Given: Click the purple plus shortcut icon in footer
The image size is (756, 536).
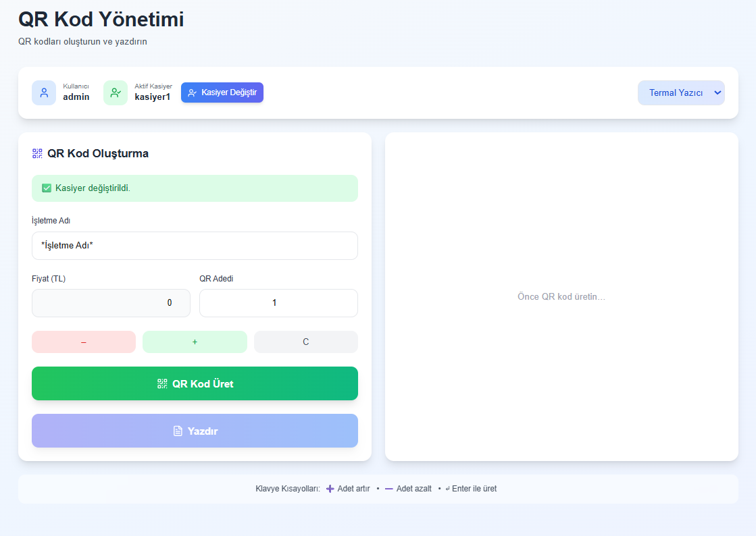Looking at the screenshot, I should point(330,489).
